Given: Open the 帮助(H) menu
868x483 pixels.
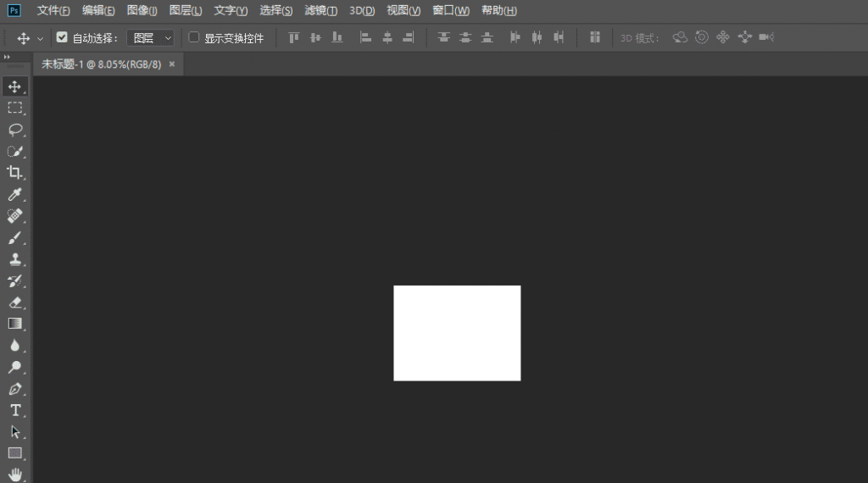Looking at the screenshot, I should pos(498,10).
